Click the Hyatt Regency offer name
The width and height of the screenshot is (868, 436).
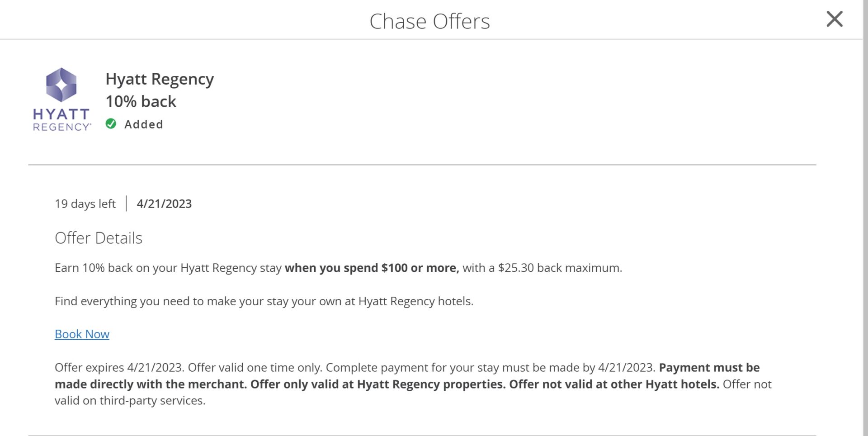point(160,79)
